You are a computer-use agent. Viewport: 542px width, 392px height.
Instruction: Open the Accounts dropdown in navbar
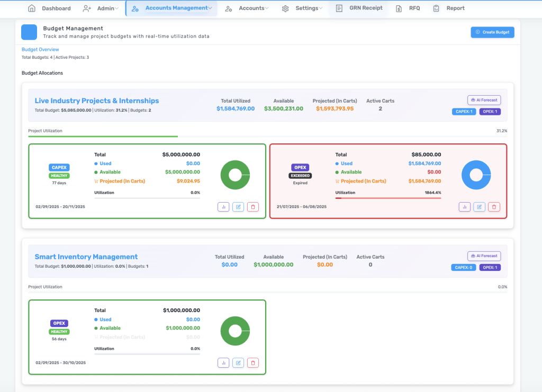tap(247, 8)
